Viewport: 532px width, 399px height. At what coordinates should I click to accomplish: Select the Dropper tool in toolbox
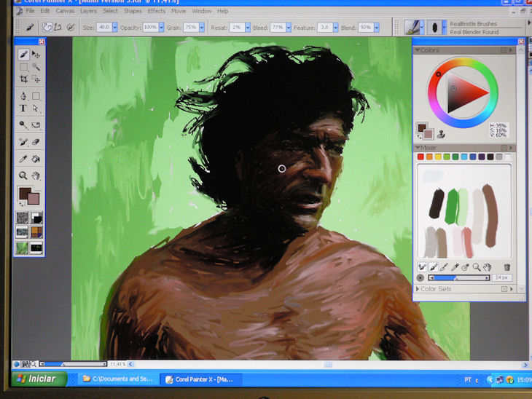click(x=23, y=159)
